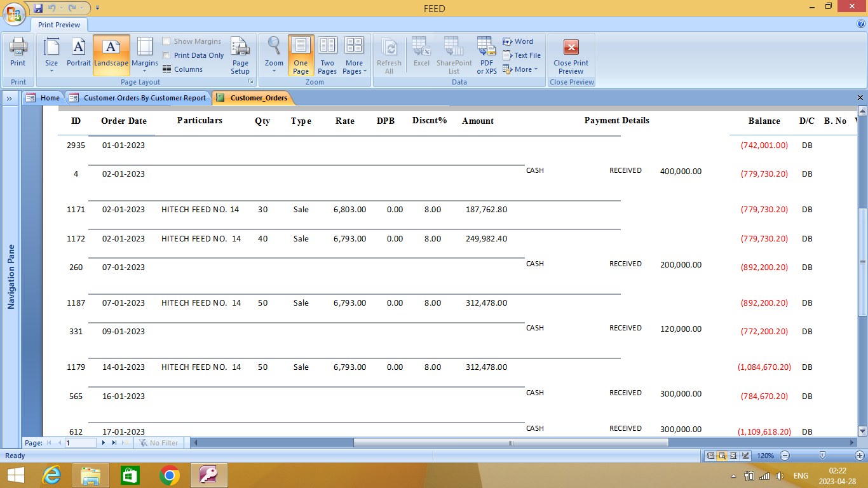The height and width of the screenshot is (488, 868).
Task: Go to previous page navigation button
Action: [x=60, y=442]
